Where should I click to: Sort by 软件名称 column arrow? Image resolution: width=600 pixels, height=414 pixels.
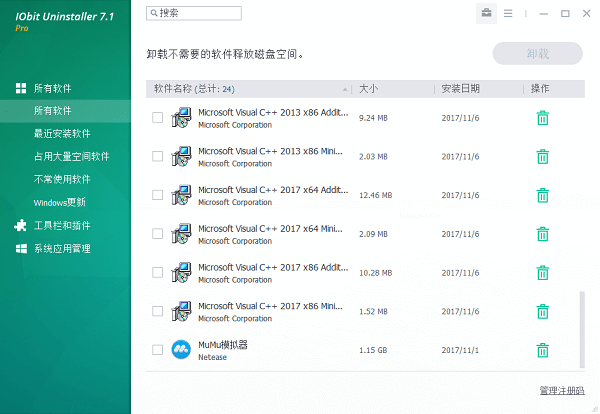[x=345, y=89]
